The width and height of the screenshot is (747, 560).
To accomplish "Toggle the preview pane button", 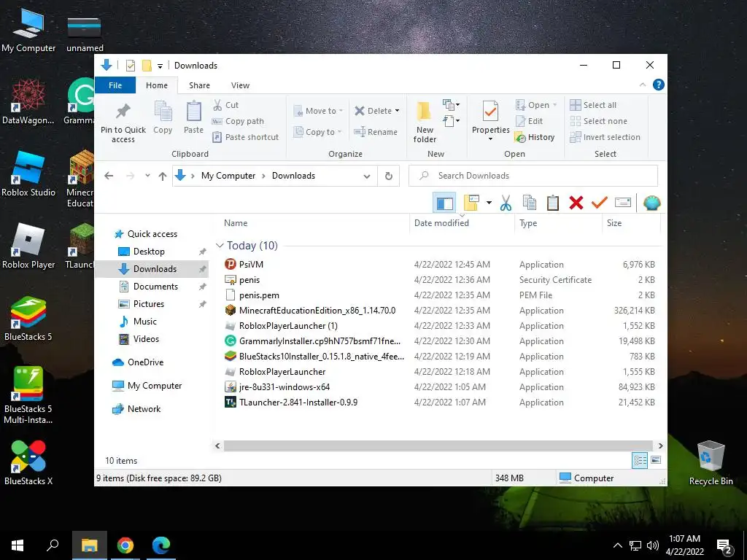I will pyautogui.click(x=444, y=203).
